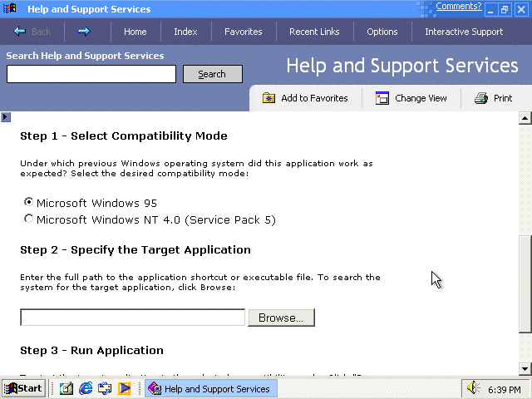Click the title bar app icon
The height and width of the screenshot is (399, 532).
(x=9, y=8)
